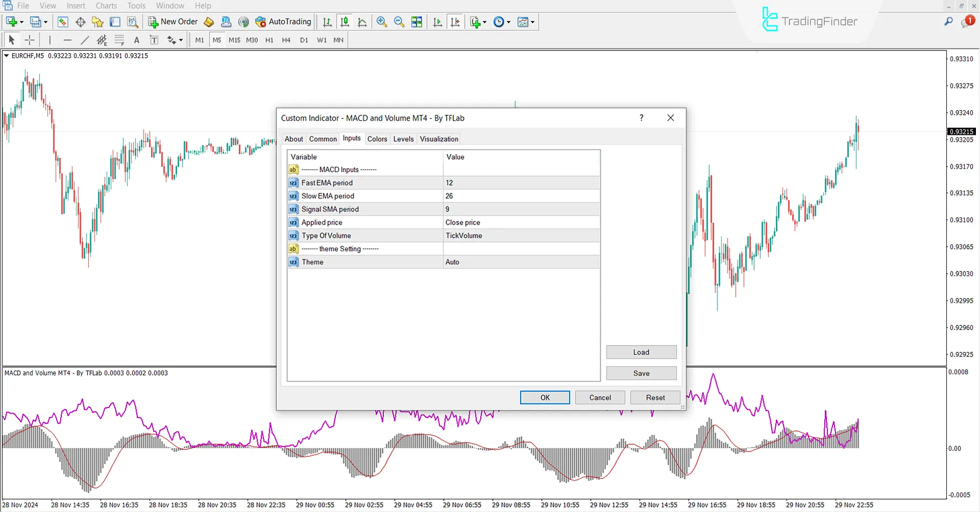The width and height of the screenshot is (980, 512).
Task: Click Cancel in the indicator dialog
Action: [600, 398]
